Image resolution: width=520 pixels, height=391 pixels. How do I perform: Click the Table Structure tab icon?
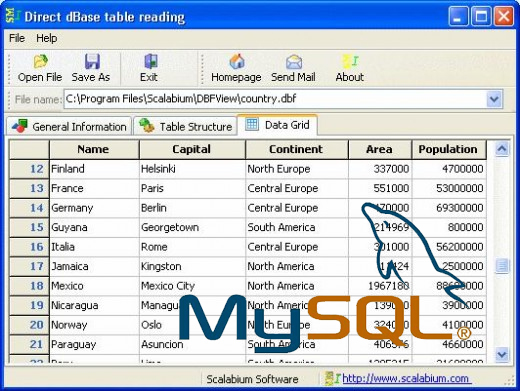147,126
